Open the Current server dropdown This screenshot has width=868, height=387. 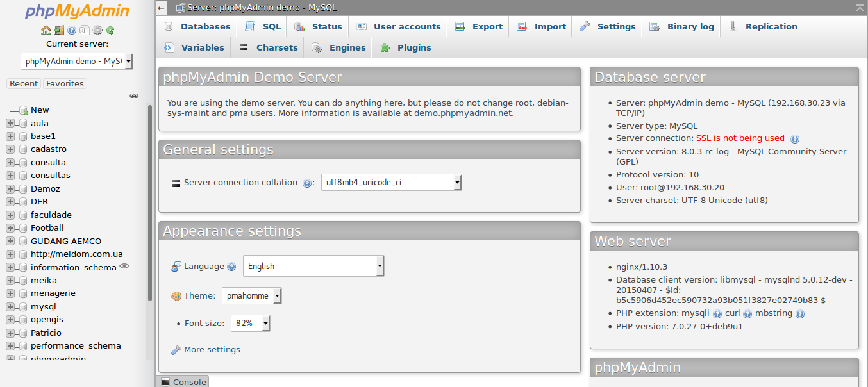pyautogui.click(x=77, y=62)
